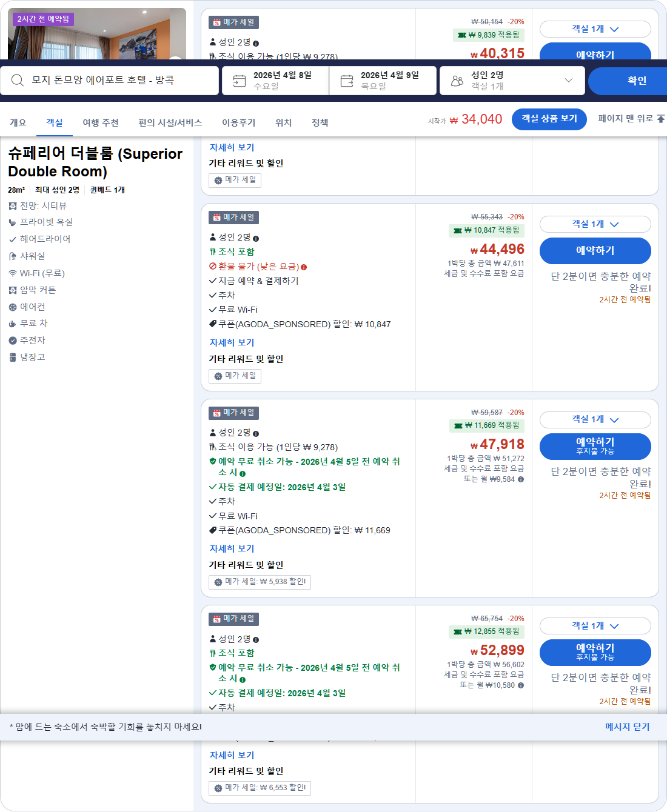This screenshot has width=667, height=812.
Task: Open the 정책 tab
Action: coord(320,122)
